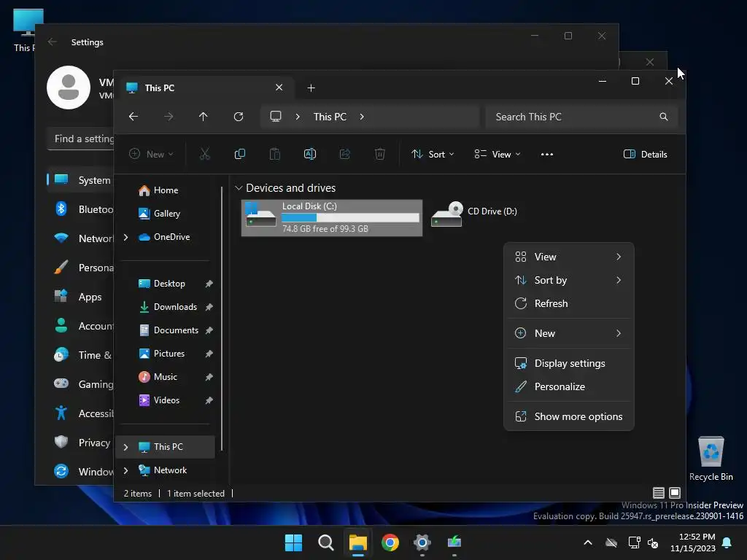Select Gallery in navigation pane
747x560 pixels.
click(x=166, y=214)
